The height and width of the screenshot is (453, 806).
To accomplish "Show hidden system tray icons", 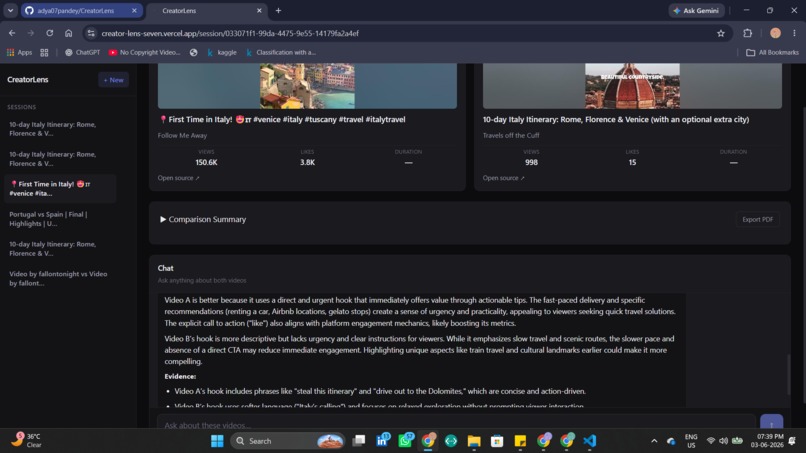I will [654, 441].
